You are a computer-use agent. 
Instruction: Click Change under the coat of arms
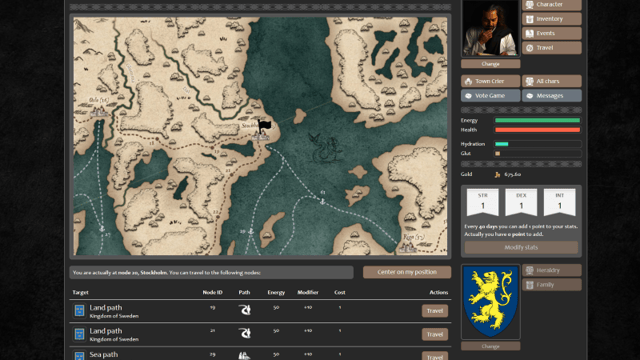point(491,346)
